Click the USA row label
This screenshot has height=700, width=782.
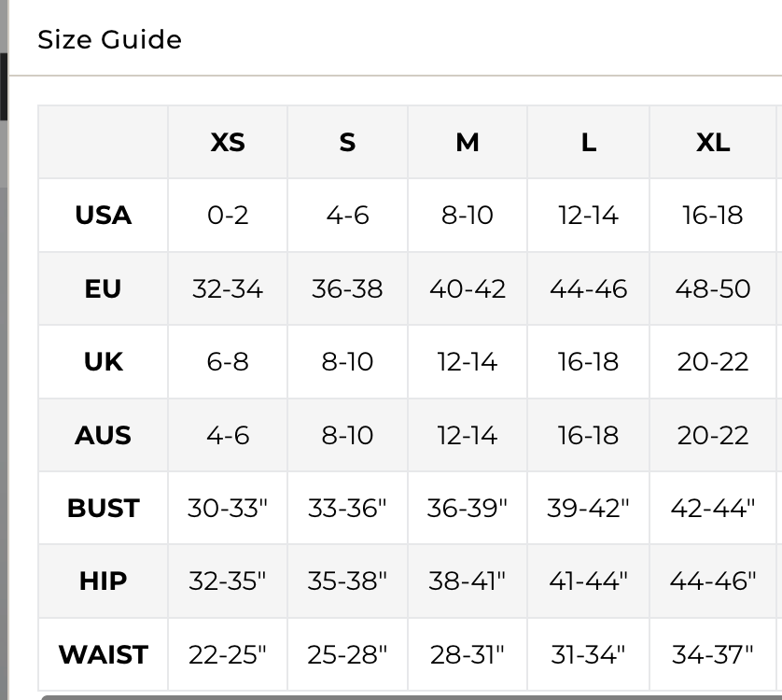103,215
